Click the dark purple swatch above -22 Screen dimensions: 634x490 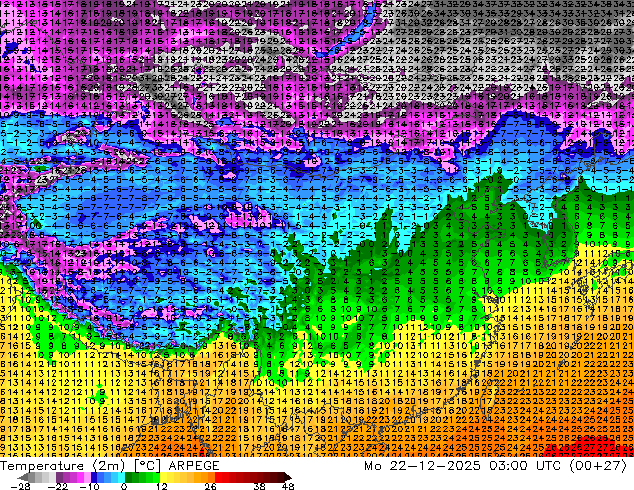point(59,477)
